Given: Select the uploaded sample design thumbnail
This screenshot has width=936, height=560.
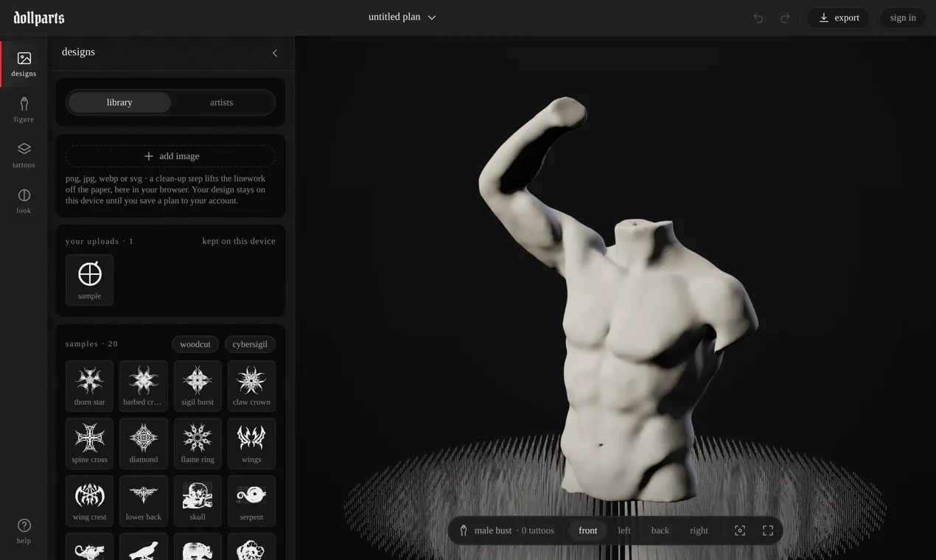Looking at the screenshot, I should pos(90,280).
